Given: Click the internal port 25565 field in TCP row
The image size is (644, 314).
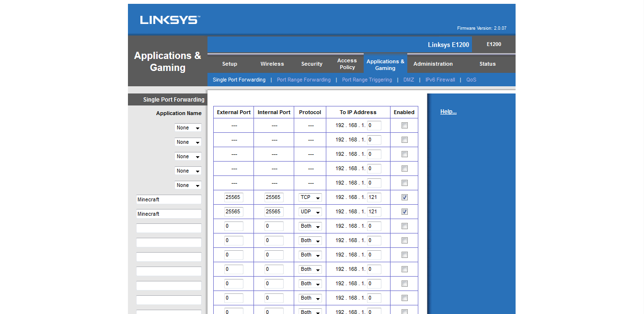Looking at the screenshot, I should coord(274,197).
